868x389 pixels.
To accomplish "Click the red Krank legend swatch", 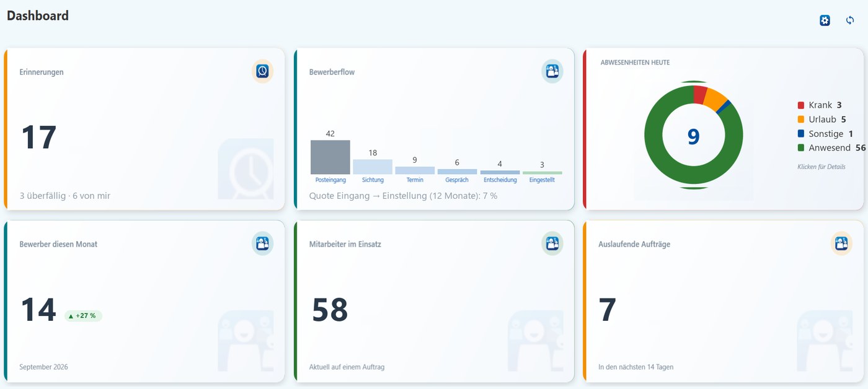I will (x=801, y=105).
